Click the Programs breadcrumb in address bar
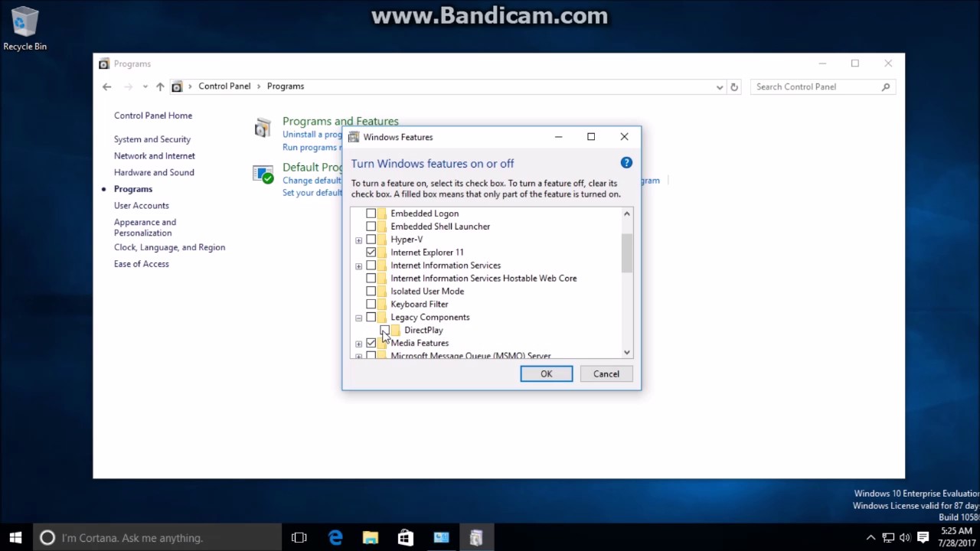This screenshot has height=551, width=980. 286,86
